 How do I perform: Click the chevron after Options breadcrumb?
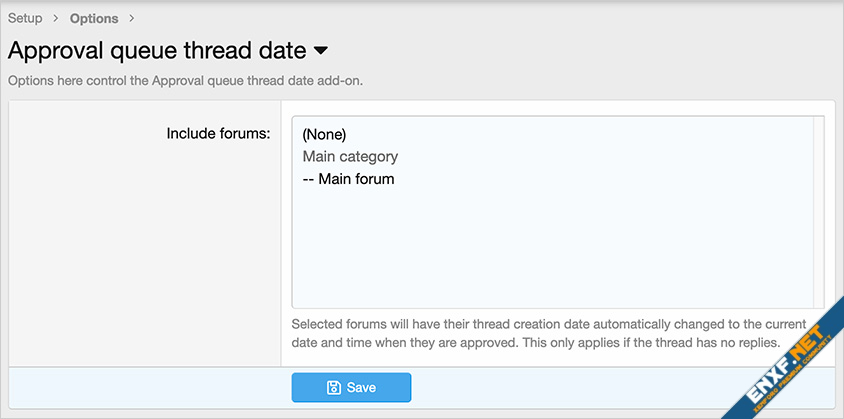(x=132, y=18)
